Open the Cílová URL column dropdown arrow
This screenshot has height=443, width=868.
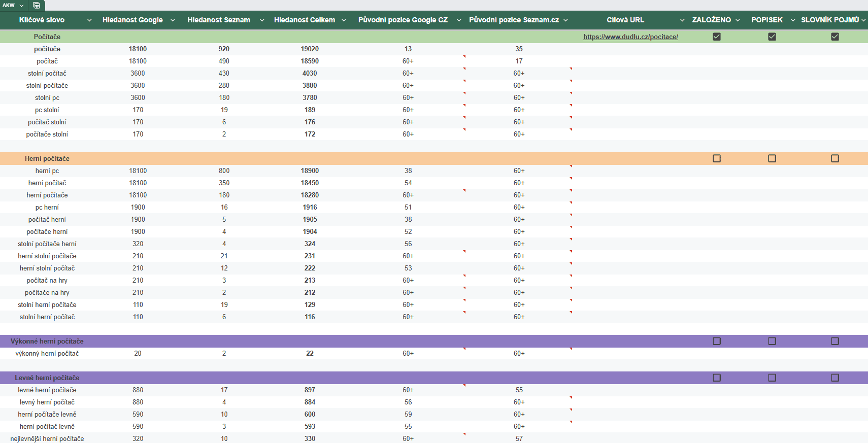point(682,20)
